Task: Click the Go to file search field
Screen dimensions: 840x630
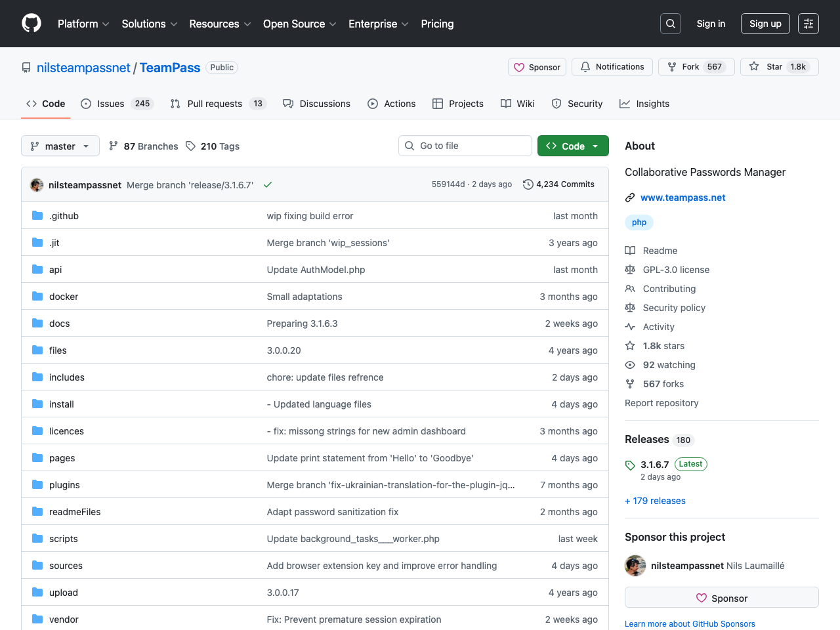Action: click(465, 146)
